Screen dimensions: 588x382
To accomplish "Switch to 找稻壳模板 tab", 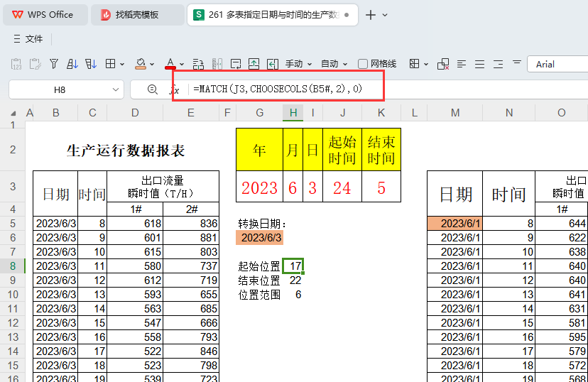I will pos(137,15).
